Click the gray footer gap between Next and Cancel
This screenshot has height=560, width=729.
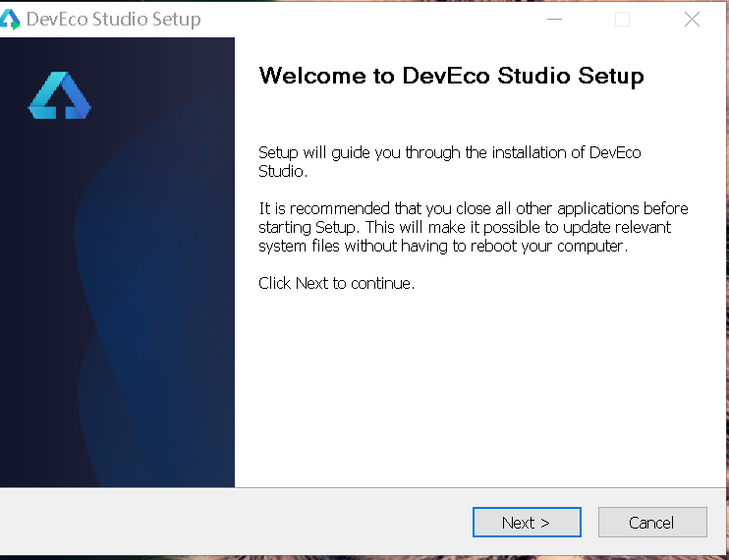(x=589, y=523)
